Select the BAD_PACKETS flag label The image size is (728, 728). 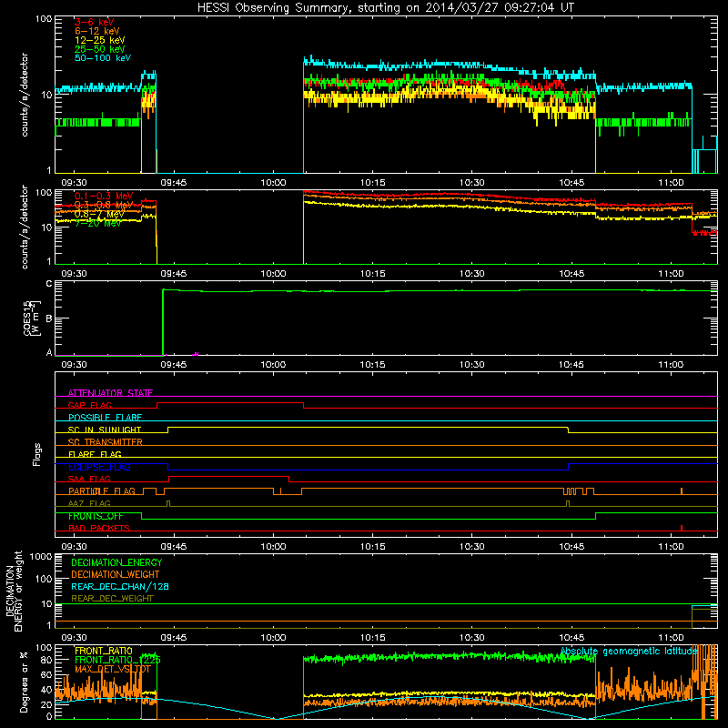point(99,528)
